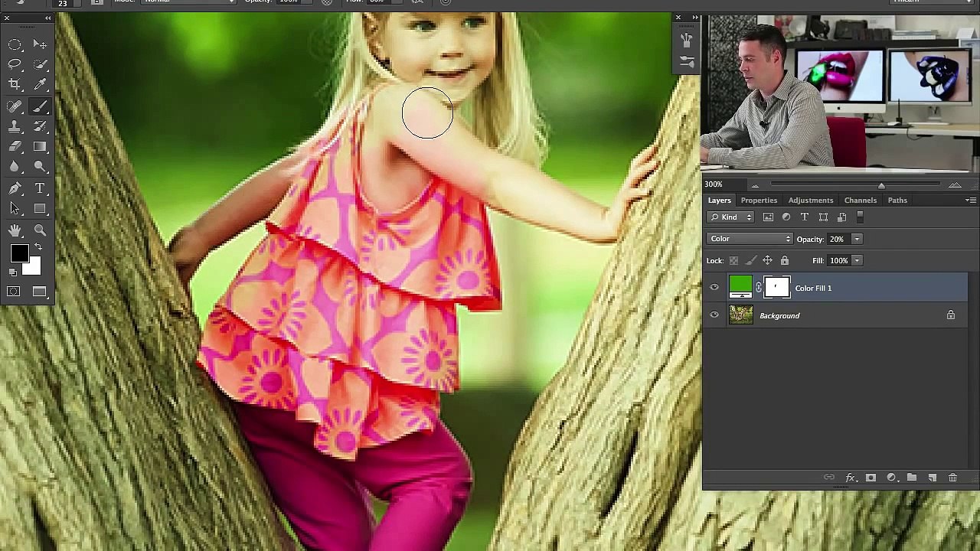
Task: Select the Rectangle shape tool
Action: click(40, 208)
